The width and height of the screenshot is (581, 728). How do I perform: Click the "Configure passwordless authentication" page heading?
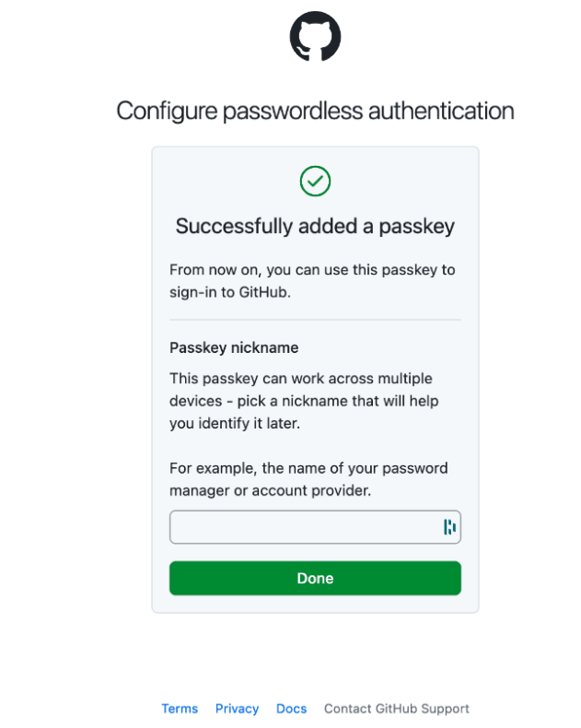[315, 112]
